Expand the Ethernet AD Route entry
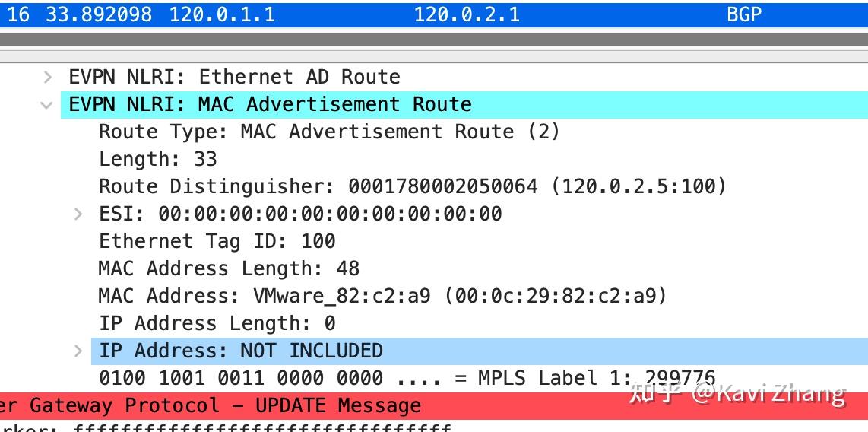Image resolution: width=868 pixels, height=432 pixels. pyautogui.click(x=48, y=77)
